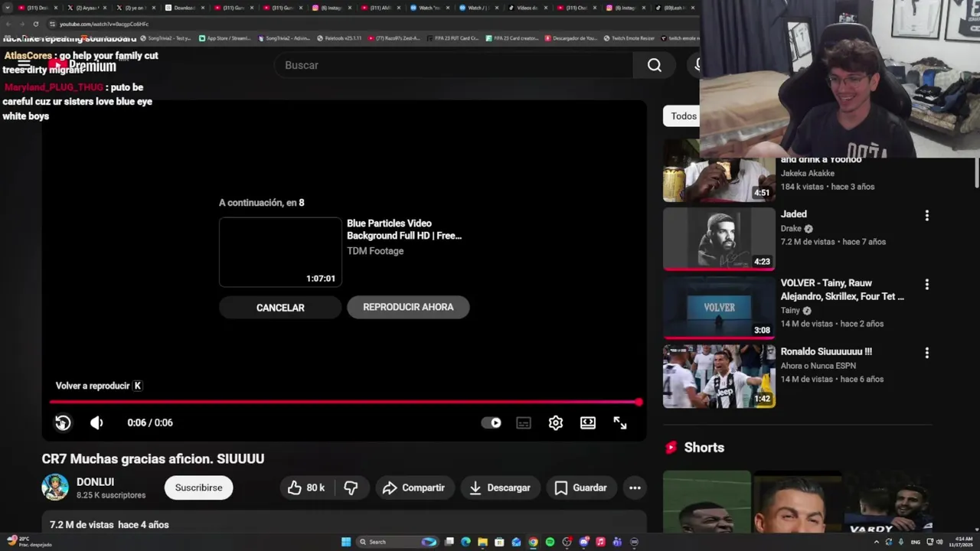Go back with browser back arrow

click(x=7, y=24)
